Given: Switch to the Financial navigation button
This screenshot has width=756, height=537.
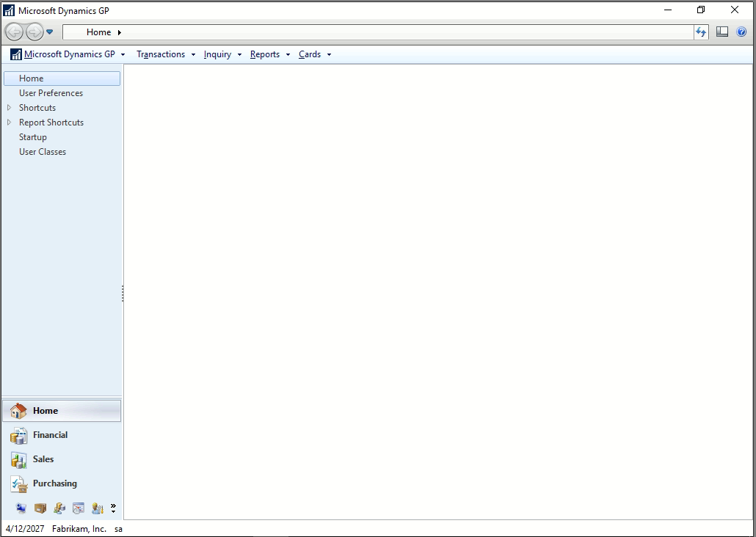Looking at the screenshot, I should [50, 435].
